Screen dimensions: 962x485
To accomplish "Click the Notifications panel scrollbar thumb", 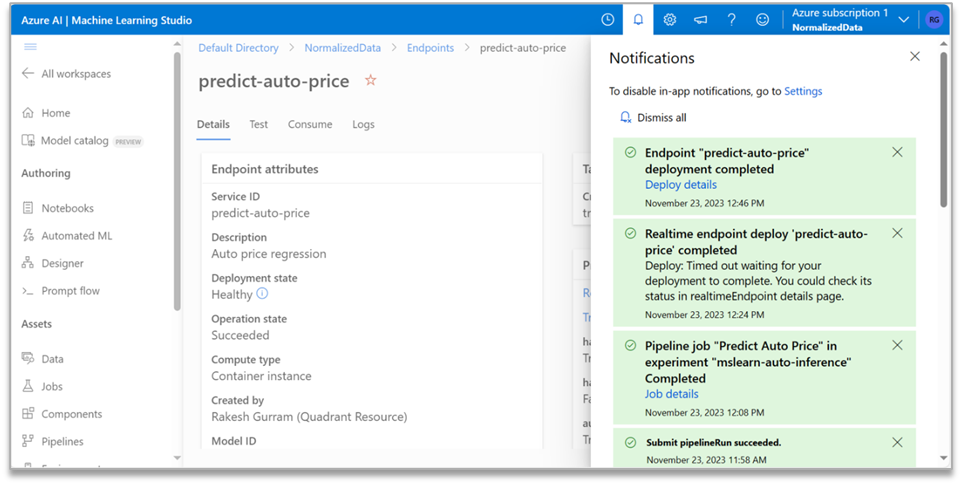I will point(944,129).
